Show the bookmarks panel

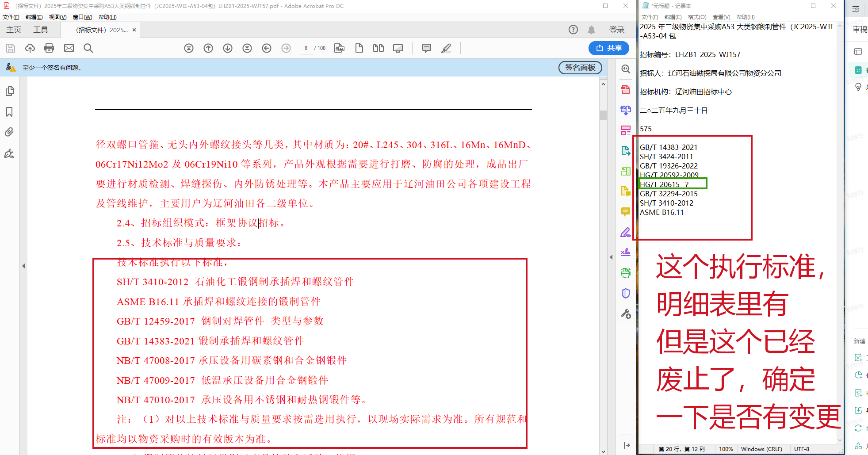tap(9, 112)
